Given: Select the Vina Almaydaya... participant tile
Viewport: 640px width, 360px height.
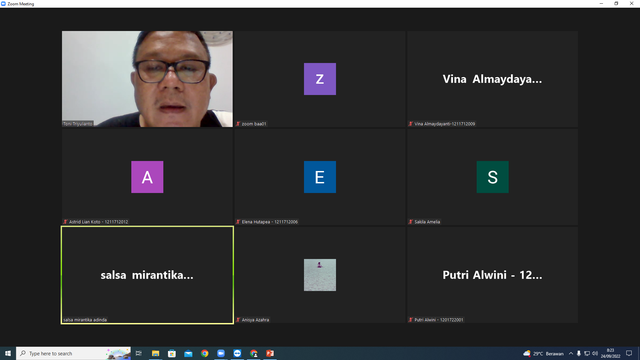Looking at the screenshot, I should pyautogui.click(x=492, y=79).
